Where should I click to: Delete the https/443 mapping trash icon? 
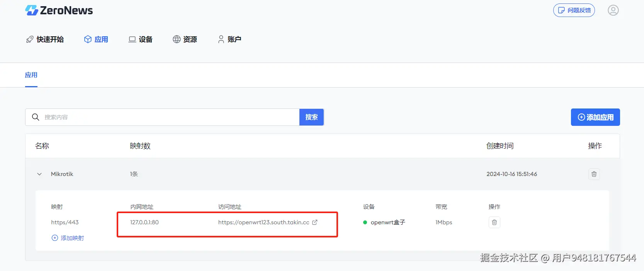click(494, 222)
